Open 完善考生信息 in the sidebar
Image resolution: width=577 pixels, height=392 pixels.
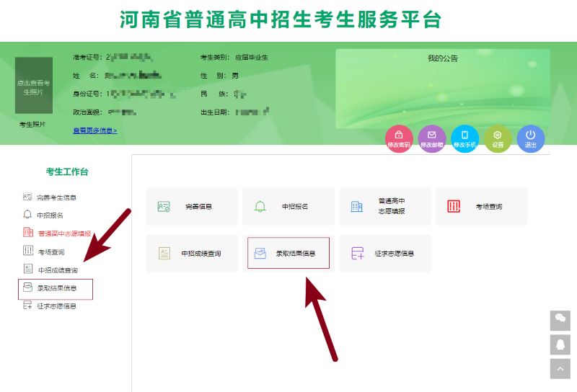click(x=56, y=197)
